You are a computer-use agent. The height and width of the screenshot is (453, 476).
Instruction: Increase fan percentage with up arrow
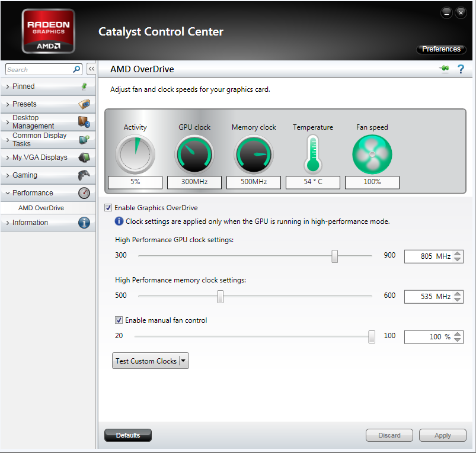click(x=457, y=334)
